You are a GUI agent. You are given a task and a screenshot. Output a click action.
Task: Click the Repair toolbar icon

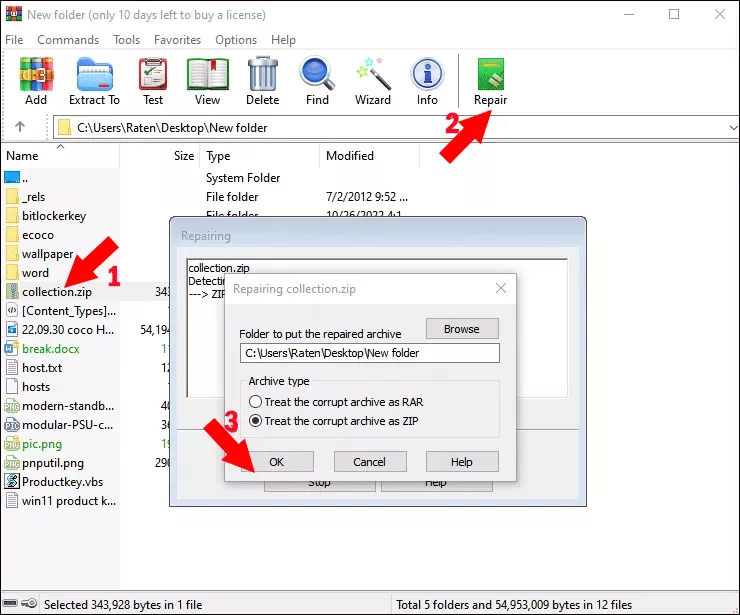(490, 80)
